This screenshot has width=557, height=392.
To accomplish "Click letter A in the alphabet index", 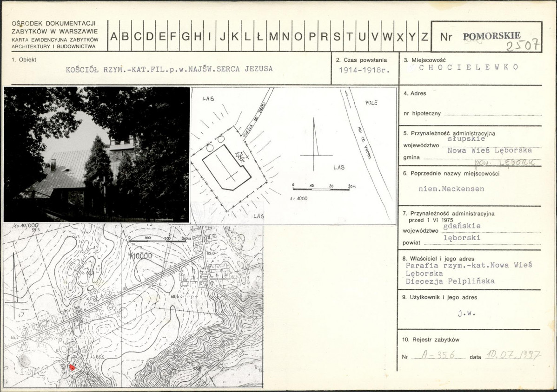I will (x=113, y=36).
